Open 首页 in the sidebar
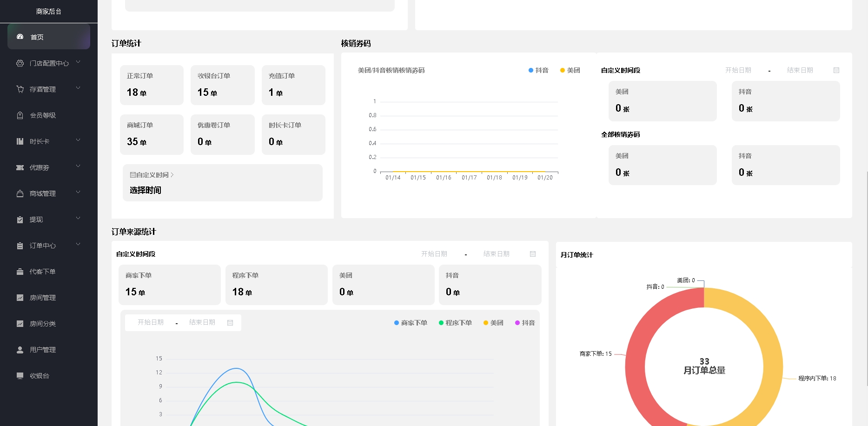The height and width of the screenshot is (426, 868). [49, 37]
